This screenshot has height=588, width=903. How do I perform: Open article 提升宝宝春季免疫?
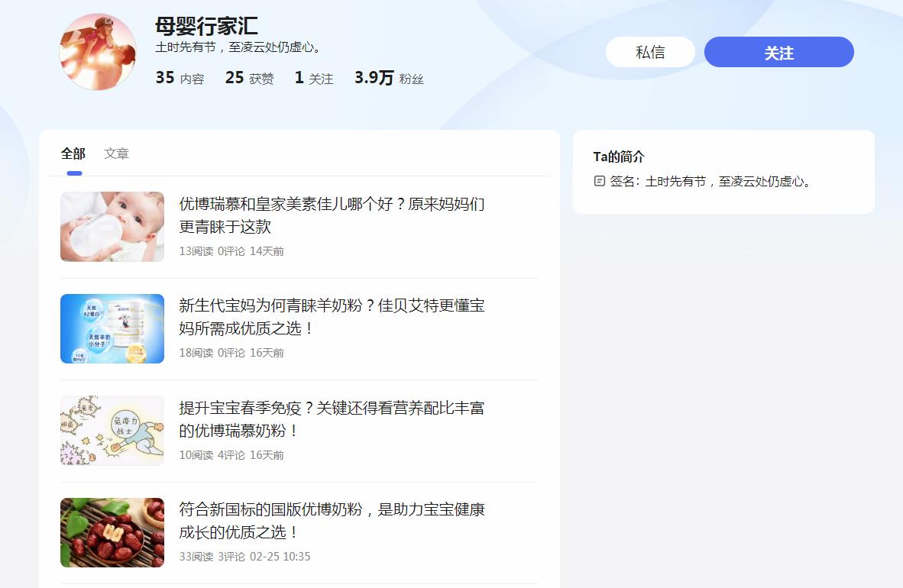332,419
